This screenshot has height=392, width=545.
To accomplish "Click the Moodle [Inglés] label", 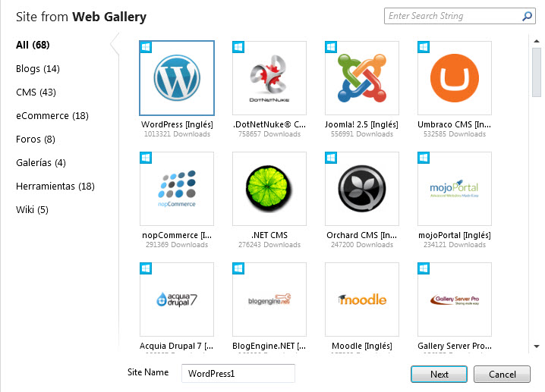I will click(362, 347).
